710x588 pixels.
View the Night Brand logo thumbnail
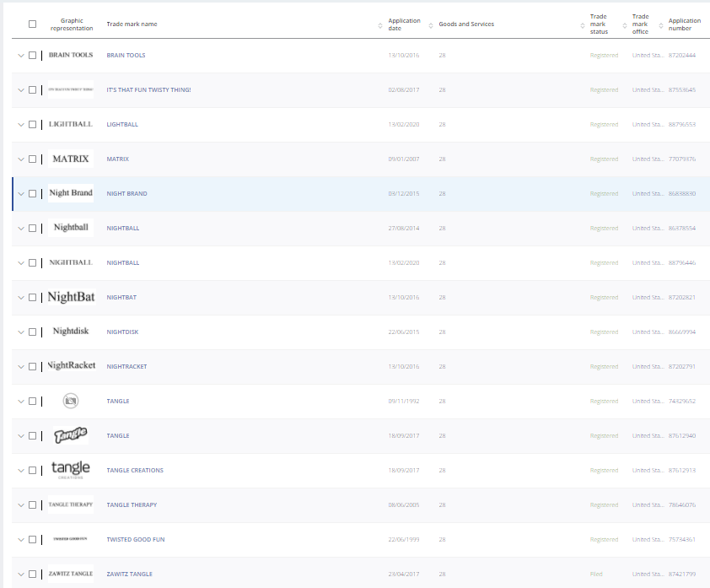pos(71,193)
